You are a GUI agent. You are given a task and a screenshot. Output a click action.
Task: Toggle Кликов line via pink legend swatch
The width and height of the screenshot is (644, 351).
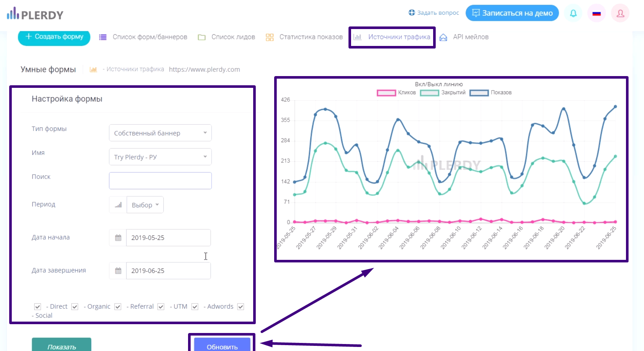coord(386,93)
